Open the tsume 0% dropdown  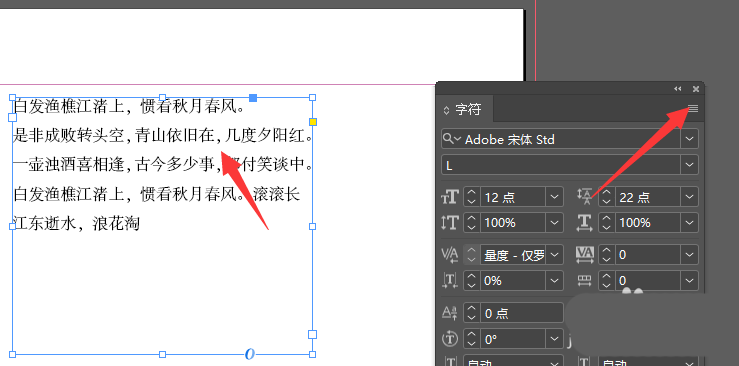554,281
